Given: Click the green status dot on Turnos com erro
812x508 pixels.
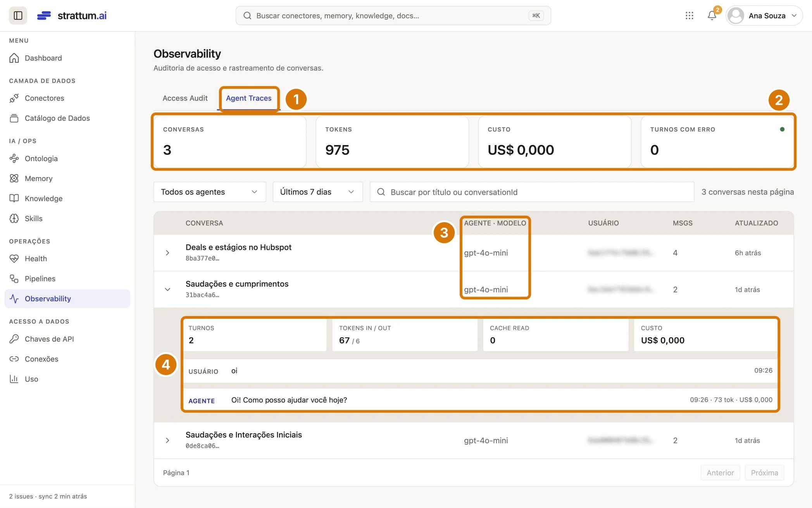Looking at the screenshot, I should click(782, 129).
